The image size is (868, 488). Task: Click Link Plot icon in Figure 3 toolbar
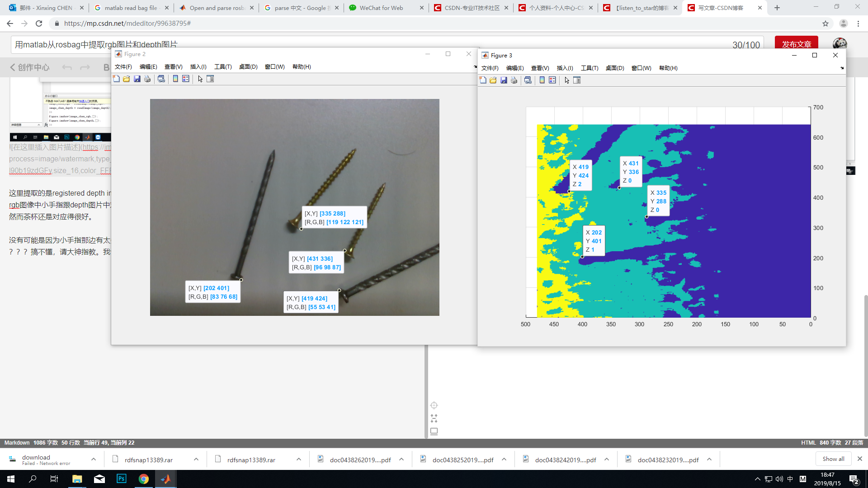pos(528,80)
